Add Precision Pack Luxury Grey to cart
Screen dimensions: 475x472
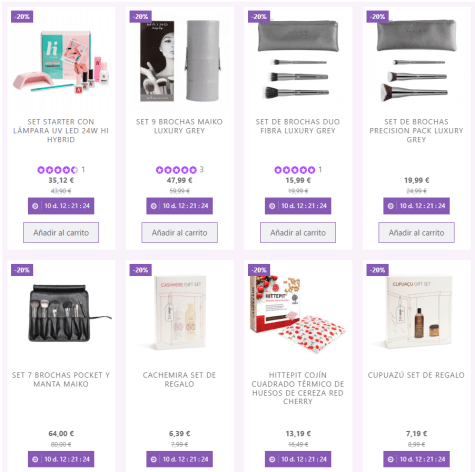pyautogui.click(x=416, y=233)
